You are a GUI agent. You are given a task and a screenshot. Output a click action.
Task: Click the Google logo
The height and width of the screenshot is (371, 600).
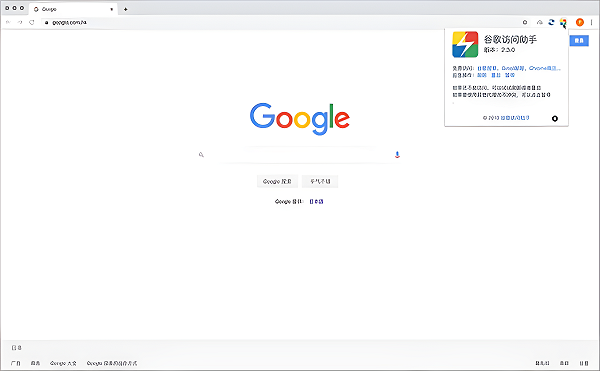pyautogui.click(x=300, y=119)
